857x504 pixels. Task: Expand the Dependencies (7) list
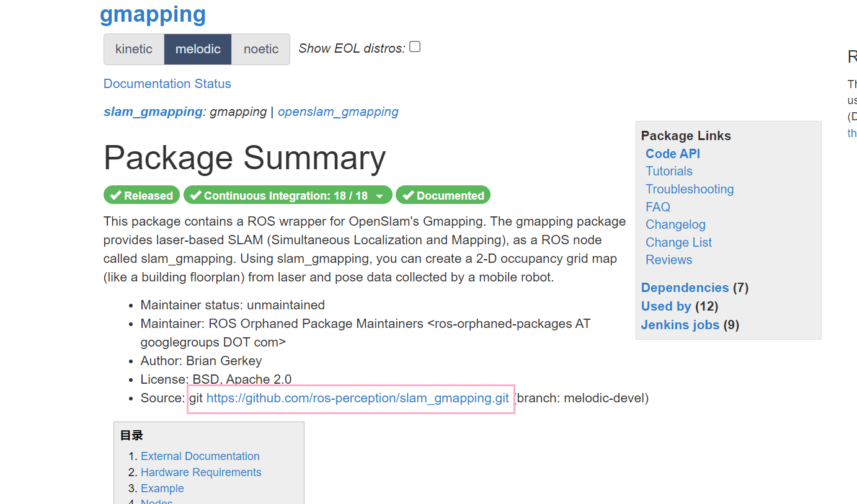pos(685,288)
